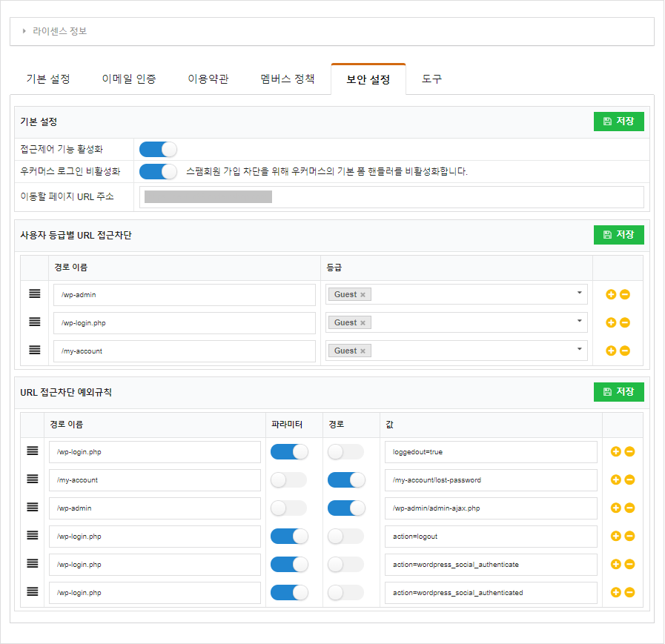Enable 경로 toggle for action=logout row
665x644 pixels.
pyautogui.click(x=346, y=537)
